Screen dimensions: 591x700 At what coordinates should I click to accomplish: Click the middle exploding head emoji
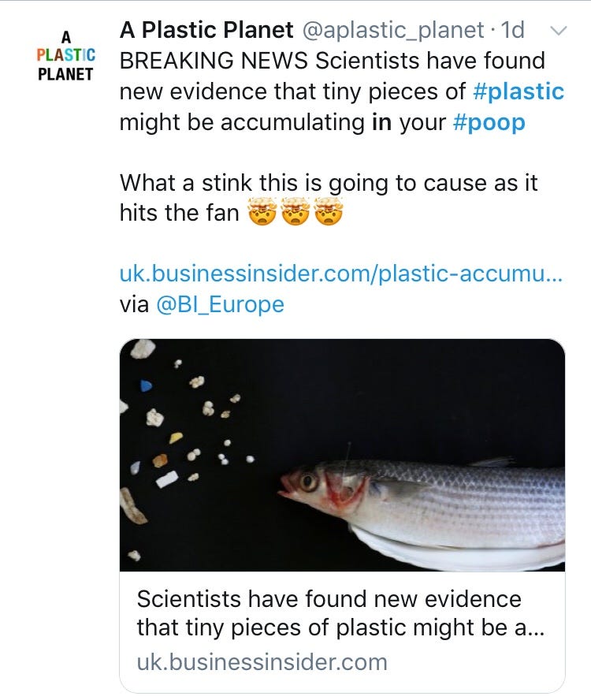click(295, 213)
